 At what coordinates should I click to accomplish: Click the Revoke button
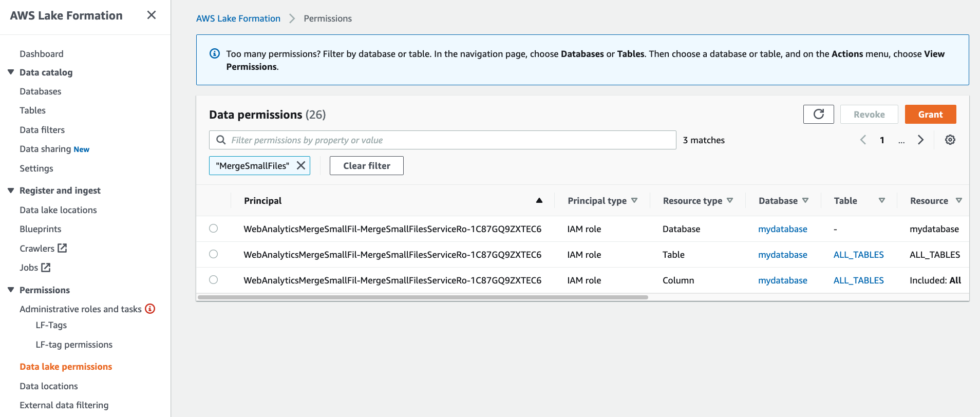pos(869,114)
